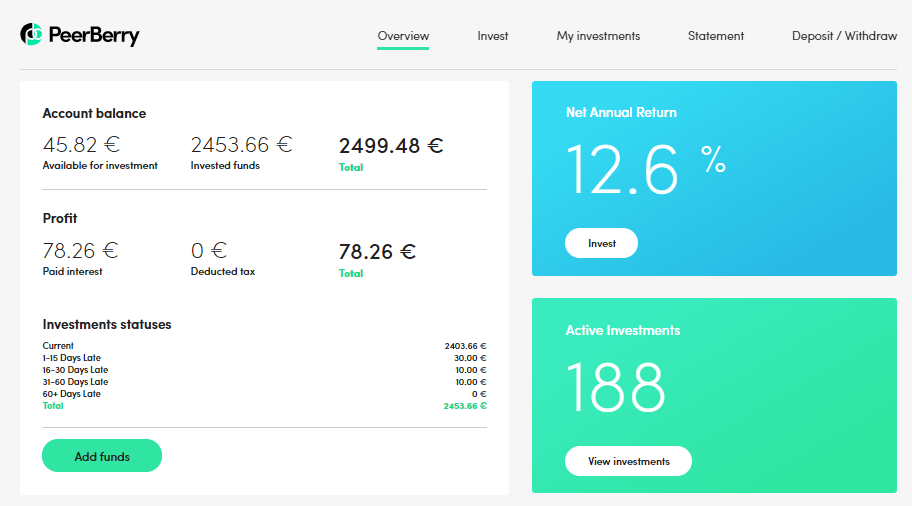Go to the Invest navigation tab
Viewport: 912px width, 506px height.
(492, 36)
